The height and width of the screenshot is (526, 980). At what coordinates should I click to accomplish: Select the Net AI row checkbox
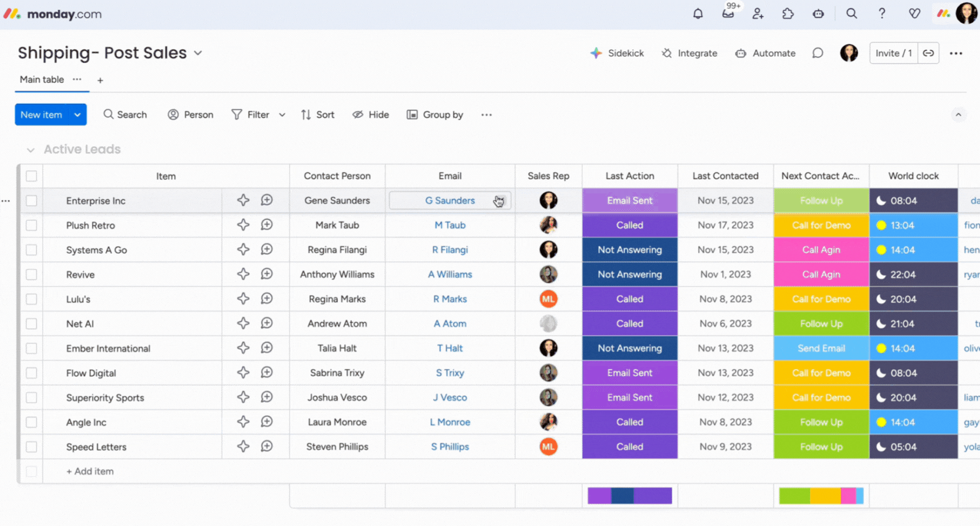[x=32, y=324]
